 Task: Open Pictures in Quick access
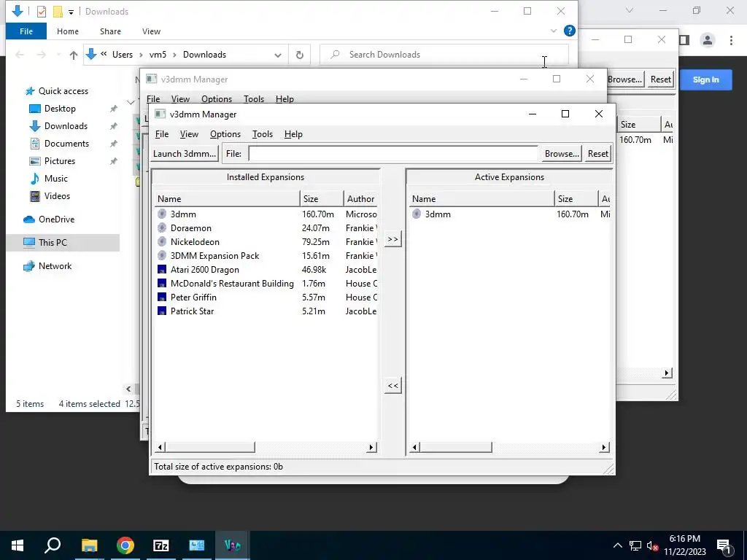[60, 161]
